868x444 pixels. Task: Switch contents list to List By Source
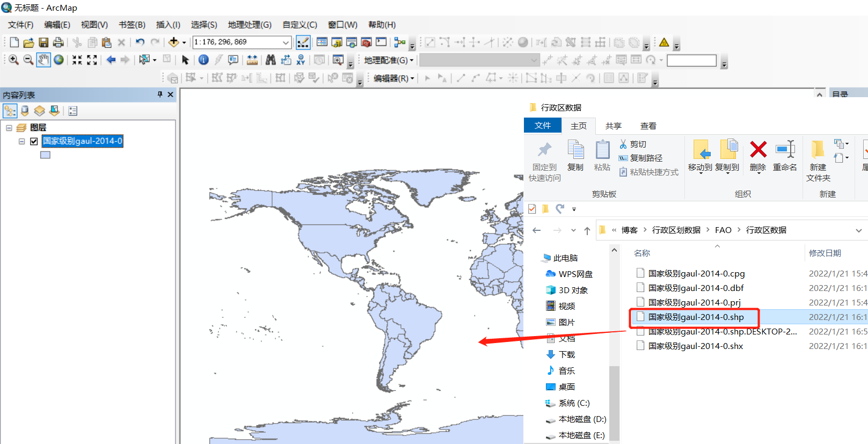(x=25, y=111)
